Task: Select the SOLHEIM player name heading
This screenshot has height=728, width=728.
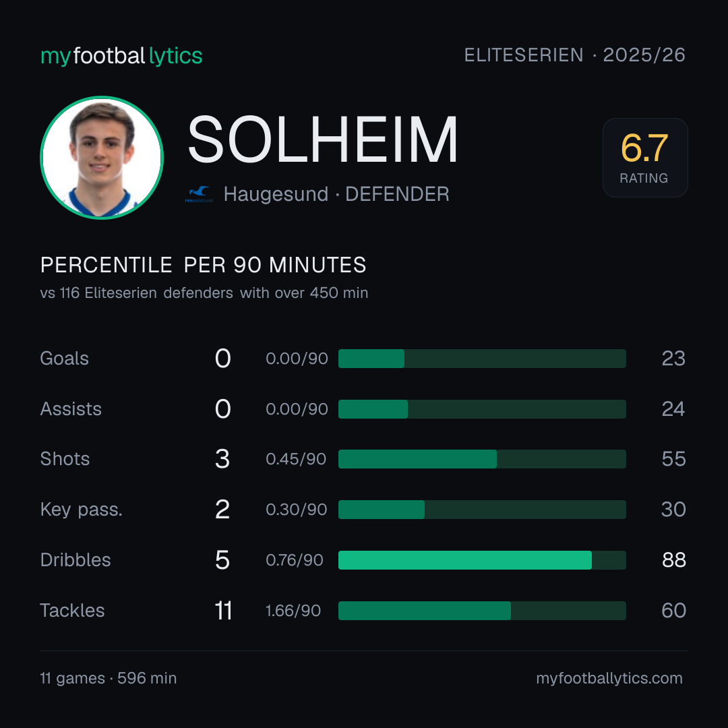Action: click(323, 140)
